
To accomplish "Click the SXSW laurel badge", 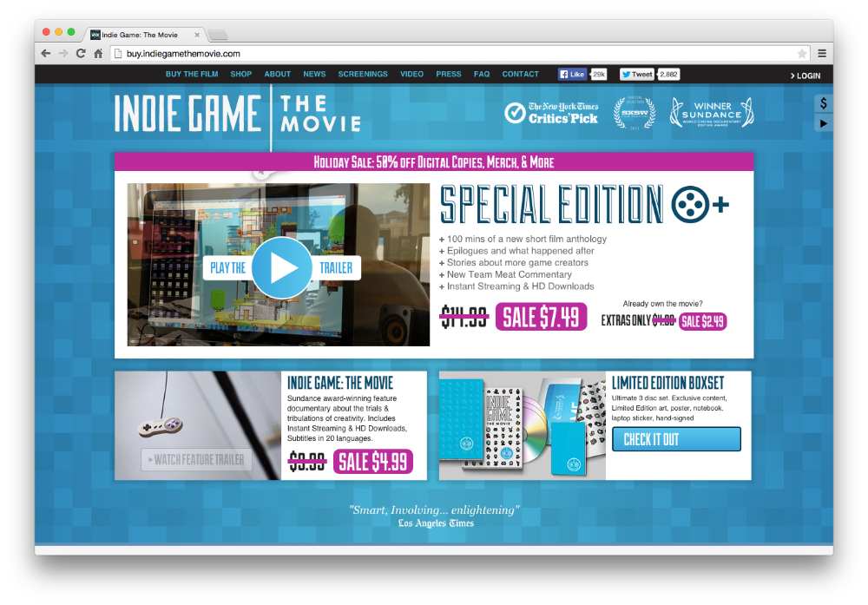I will click(635, 113).
